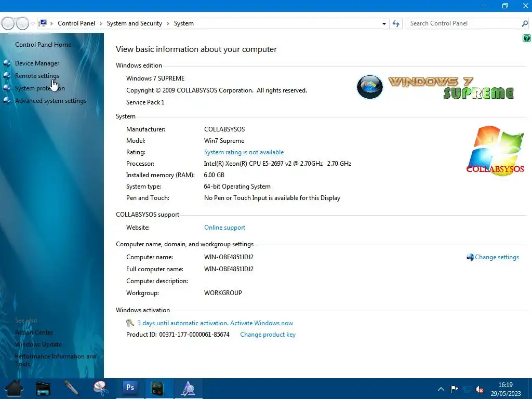This screenshot has width=532, height=399.
Task: Open Advanced system settings
Action: (x=50, y=101)
